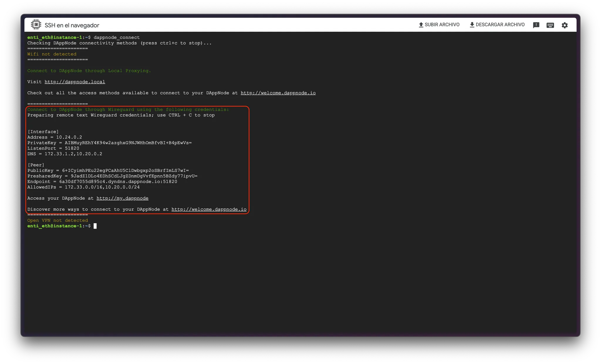Click the 'Connect to DAppNode through Local Proxying.' line

tap(89, 71)
